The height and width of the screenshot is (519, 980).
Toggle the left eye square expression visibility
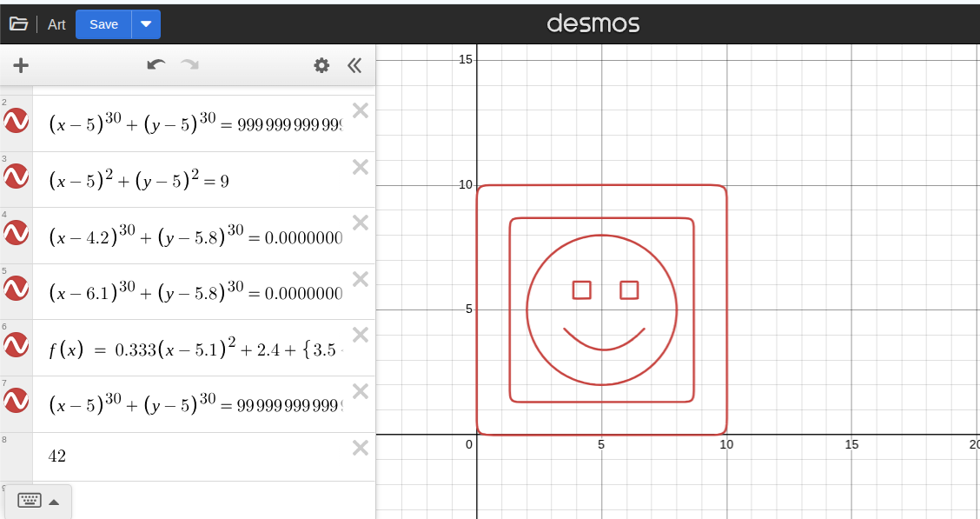pyautogui.click(x=16, y=233)
